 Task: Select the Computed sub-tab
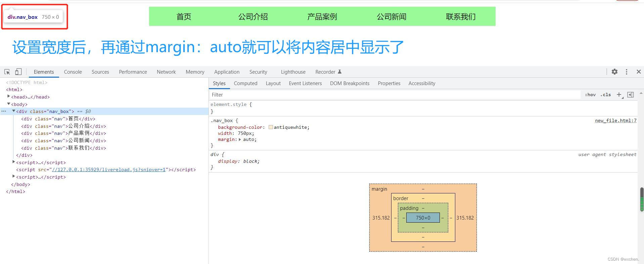(x=245, y=83)
